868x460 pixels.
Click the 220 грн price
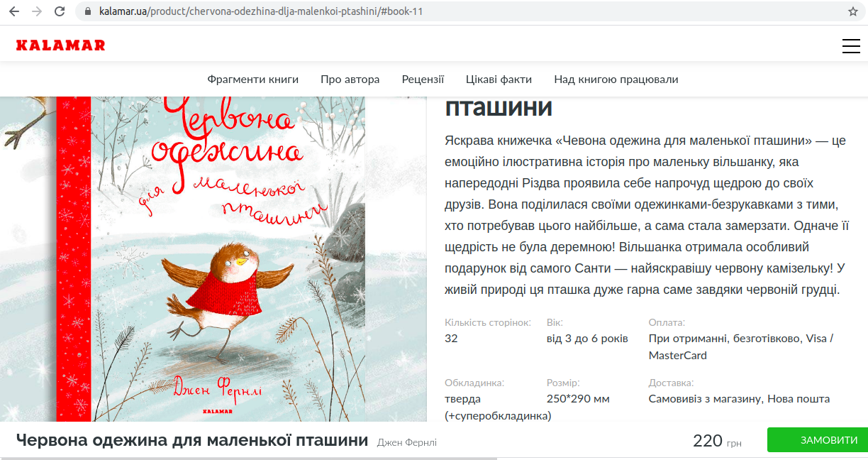(717, 441)
